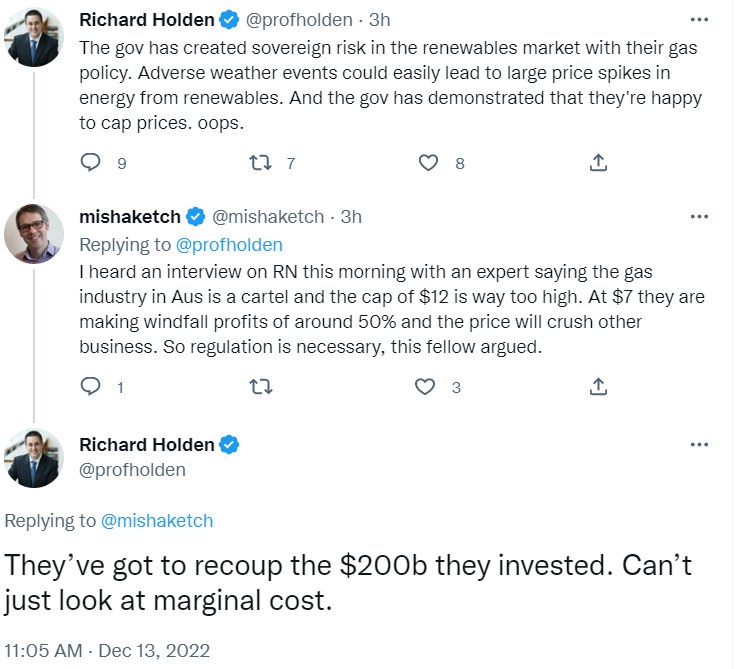Click Richard Holden's top profile picture

click(x=36, y=36)
